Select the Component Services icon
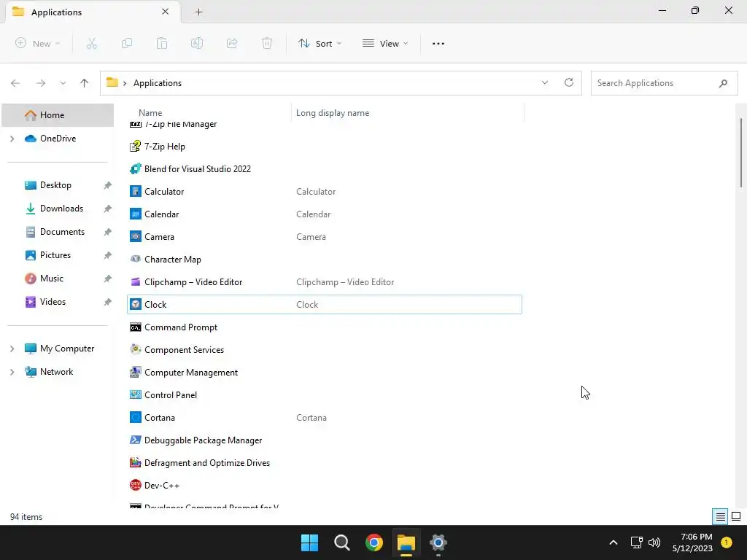The height and width of the screenshot is (560, 747). 135,349
